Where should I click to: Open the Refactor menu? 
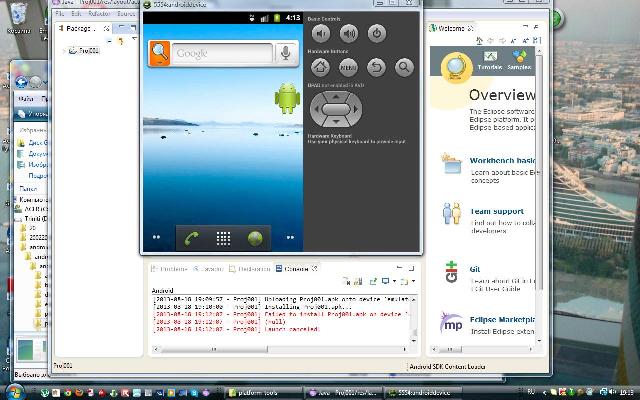pos(99,13)
